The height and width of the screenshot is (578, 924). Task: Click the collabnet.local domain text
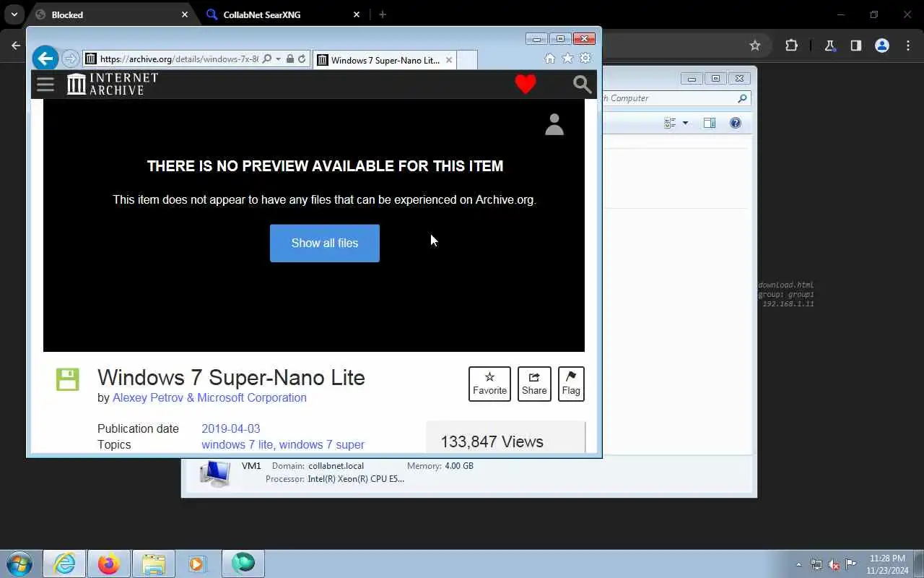coord(336,466)
